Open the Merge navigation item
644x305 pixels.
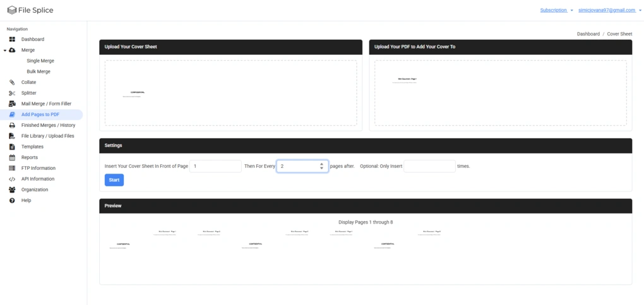click(28, 50)
